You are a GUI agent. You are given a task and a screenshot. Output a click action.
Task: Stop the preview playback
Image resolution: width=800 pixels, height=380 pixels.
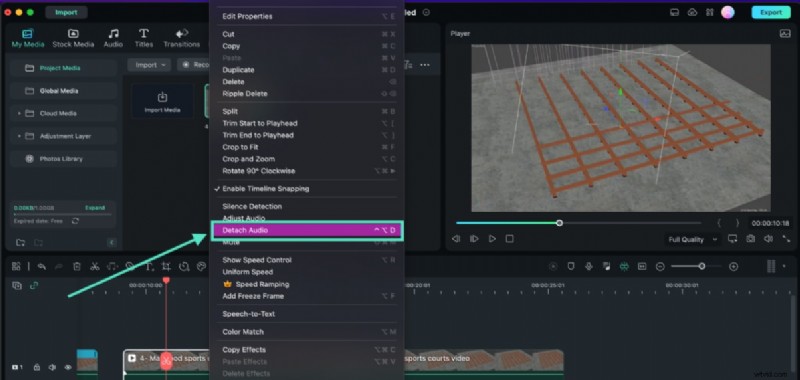[509, 239]
